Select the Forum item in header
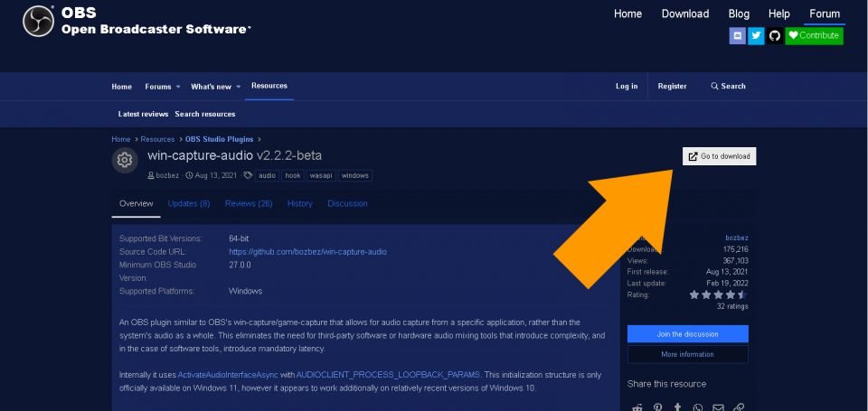This screenshot has width=868, height=411. (825, 14)
